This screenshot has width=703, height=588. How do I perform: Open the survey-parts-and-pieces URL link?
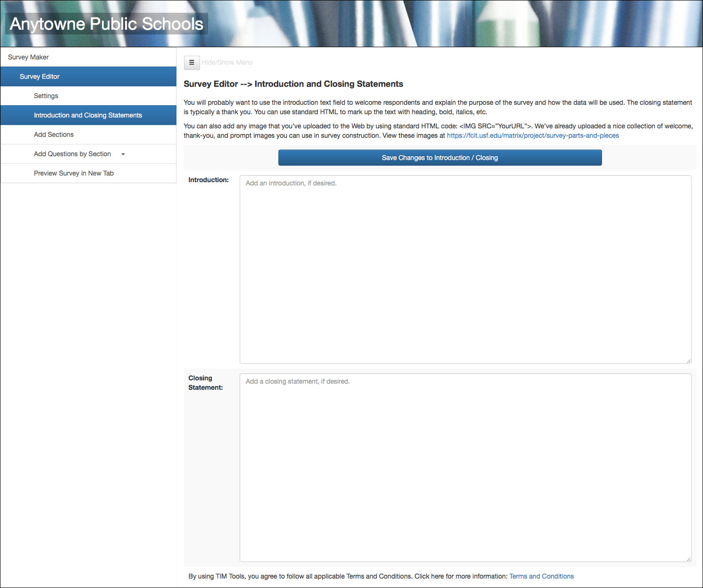click(533, 135)
